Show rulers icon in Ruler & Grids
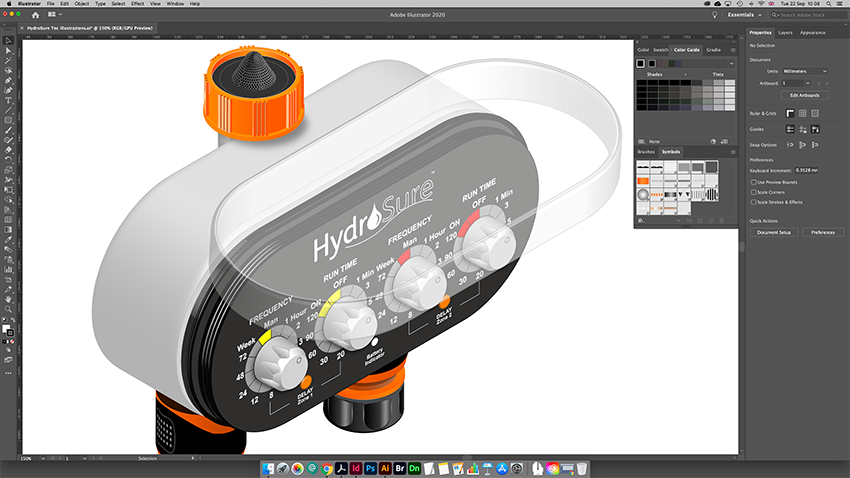The width and height of the screenshot is (850, 478). 790,113
